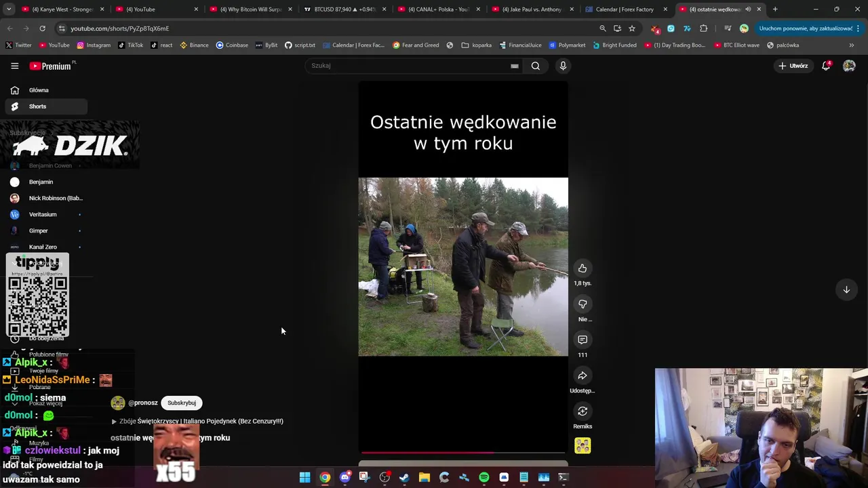Open a new tab with plus button

click(775, 9)
